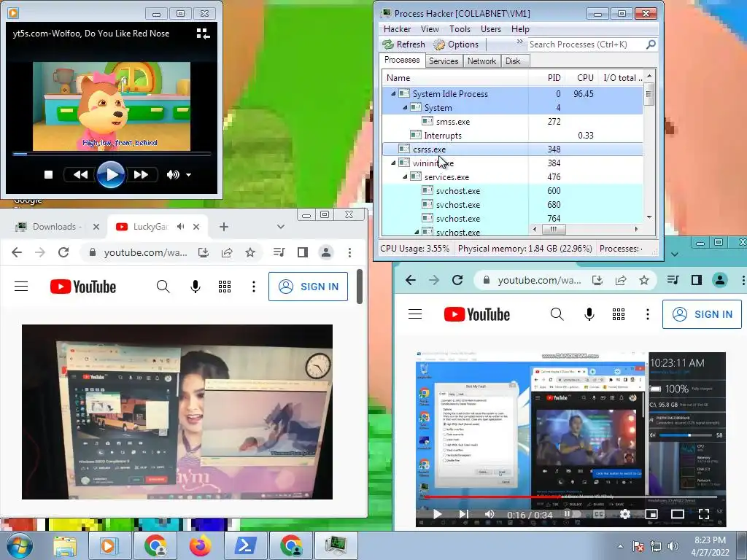The height and width of the screenshot is (560, 747).
Task: Switch to the Network tab
Action: point(481,61)
